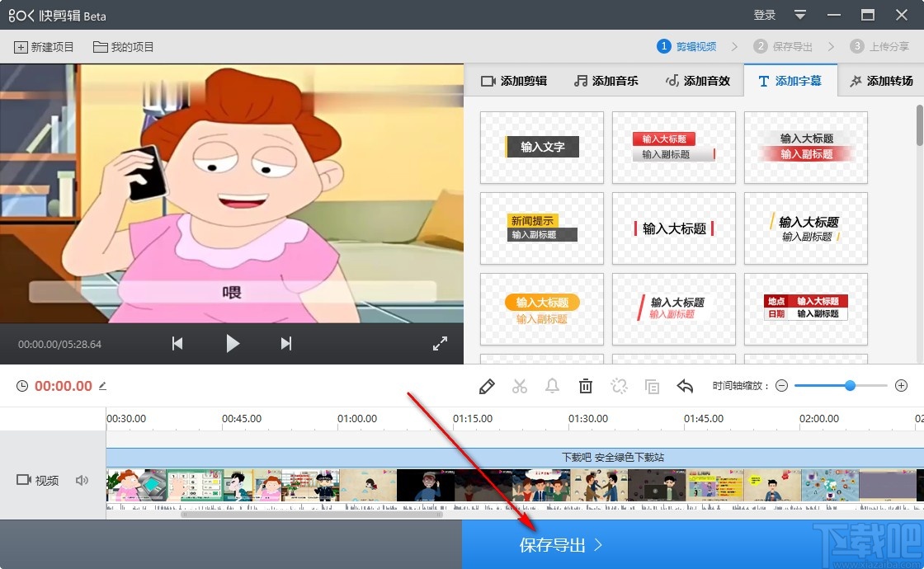Mute the 视频 track speaker icon
The image size is (924, 569).
point(82,480)
